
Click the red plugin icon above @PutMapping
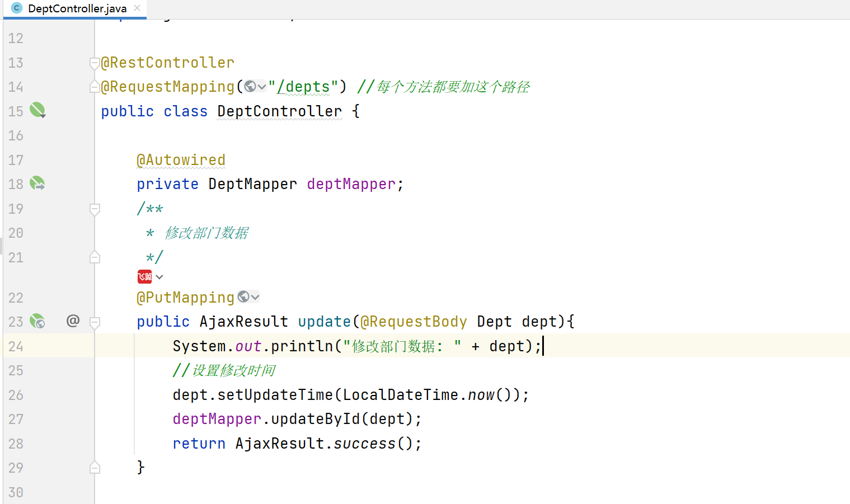[144, 277]
